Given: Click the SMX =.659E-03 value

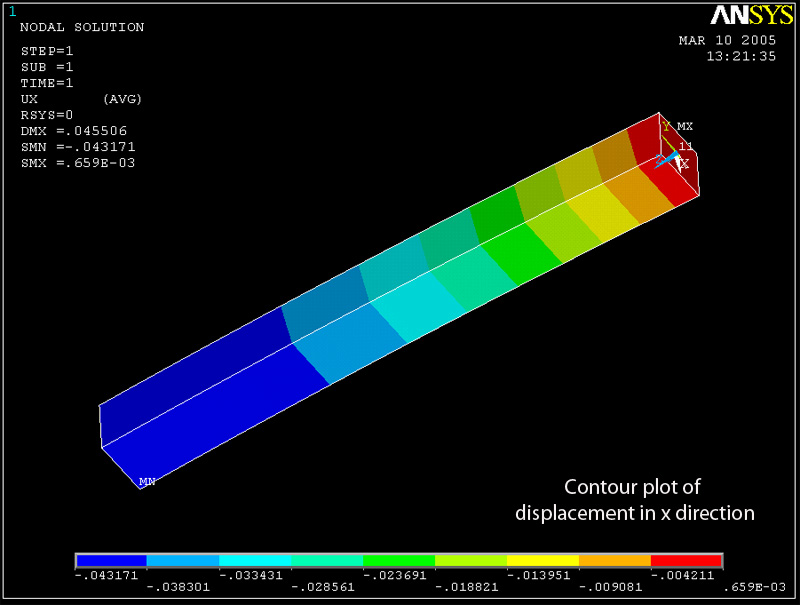Looking at the screenshot, I should 78,163.
